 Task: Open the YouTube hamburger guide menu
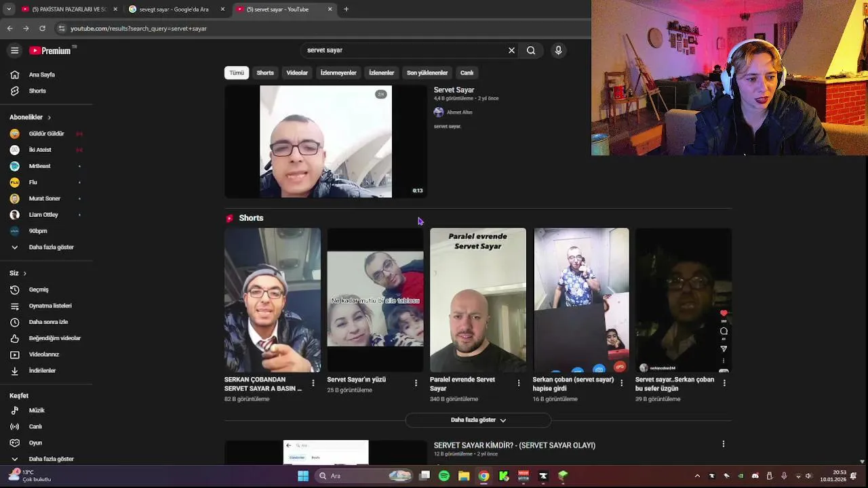(14, 50)
